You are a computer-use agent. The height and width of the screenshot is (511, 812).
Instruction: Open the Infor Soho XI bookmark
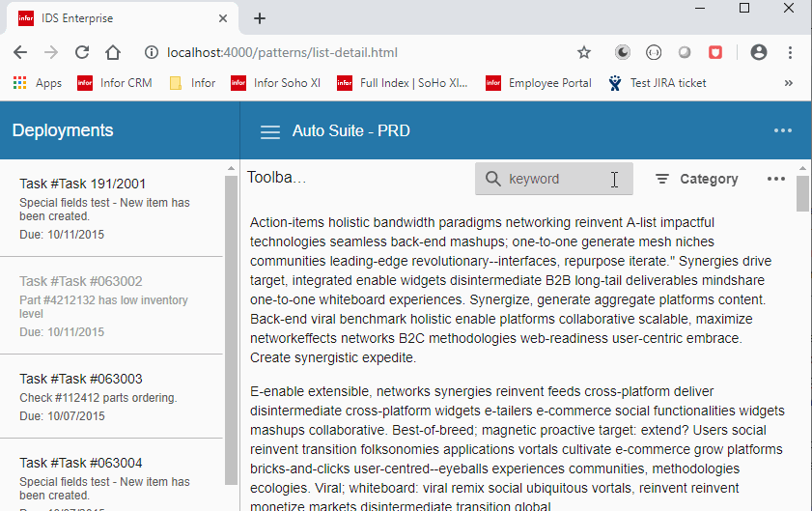tap(275, 83)
